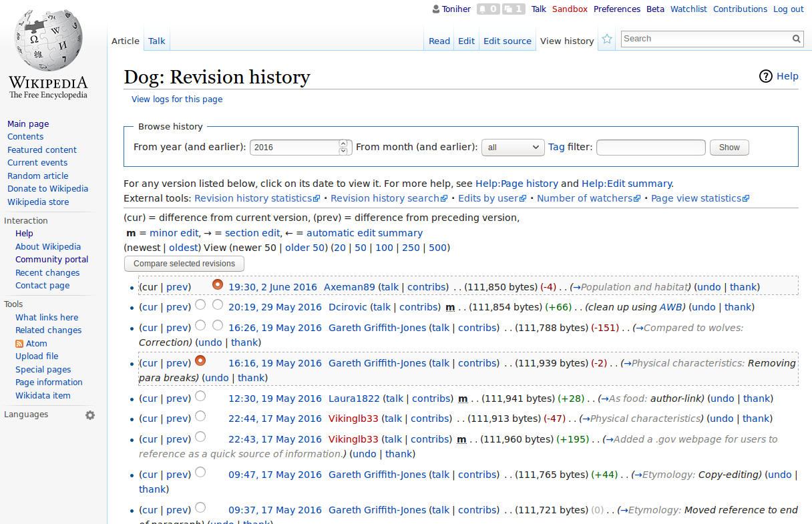Open the 19:30, 2 June 2016 revision
Screen dimensions: 812x524
click(x=272, y=287)
